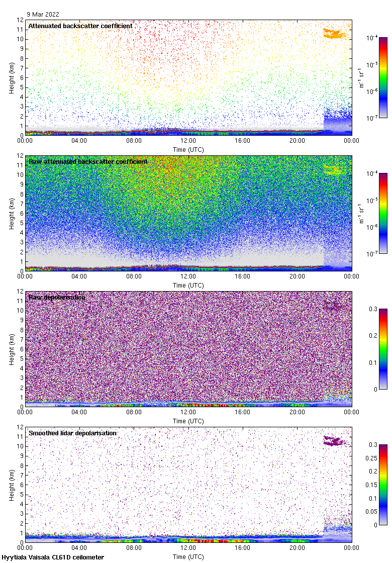The width and height of the screenshot is (392, 563).
Task: Select the 'Raw attenuated backscatter coefficient' panel title
Action: [88, 161]
